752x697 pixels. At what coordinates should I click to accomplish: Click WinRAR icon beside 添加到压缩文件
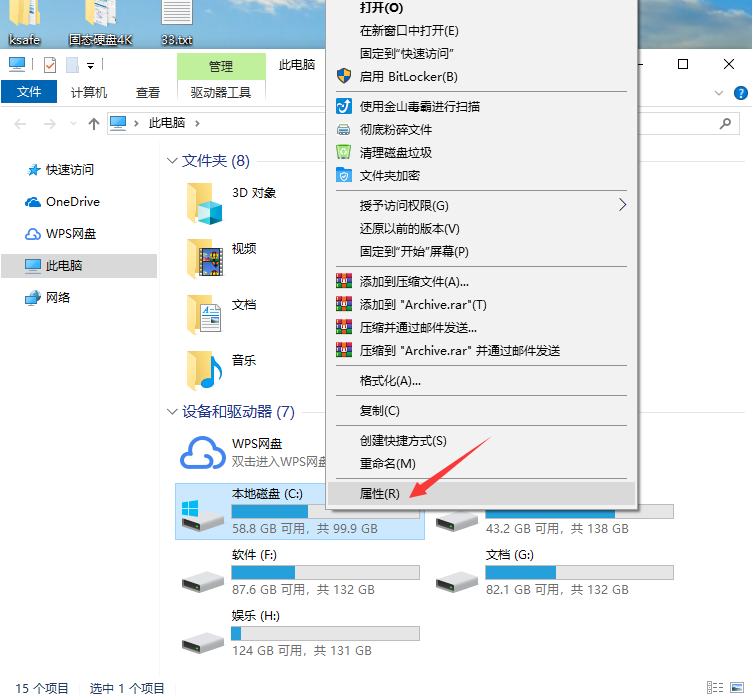(343, 282)
